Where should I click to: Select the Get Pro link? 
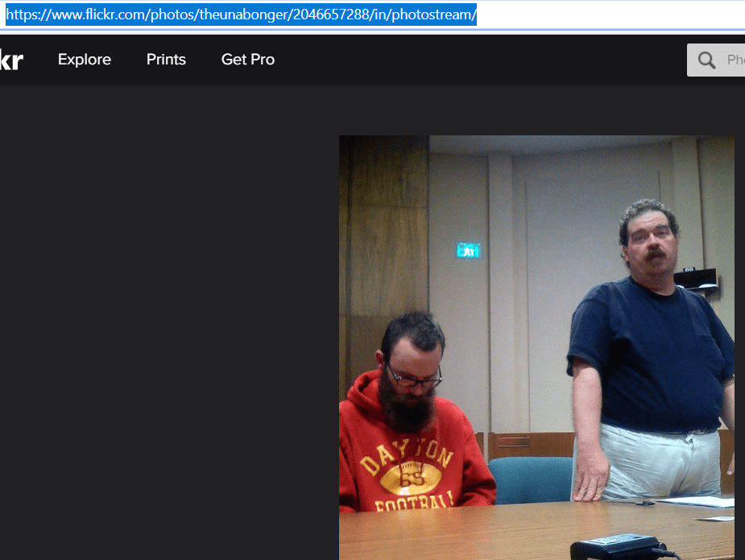pos(248,60)
